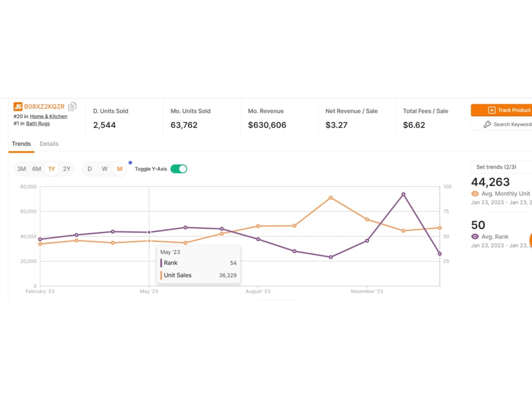This screenshot has height=399, width=532.
Task: Click the orange JS logo badge
Action: [18, 106]
